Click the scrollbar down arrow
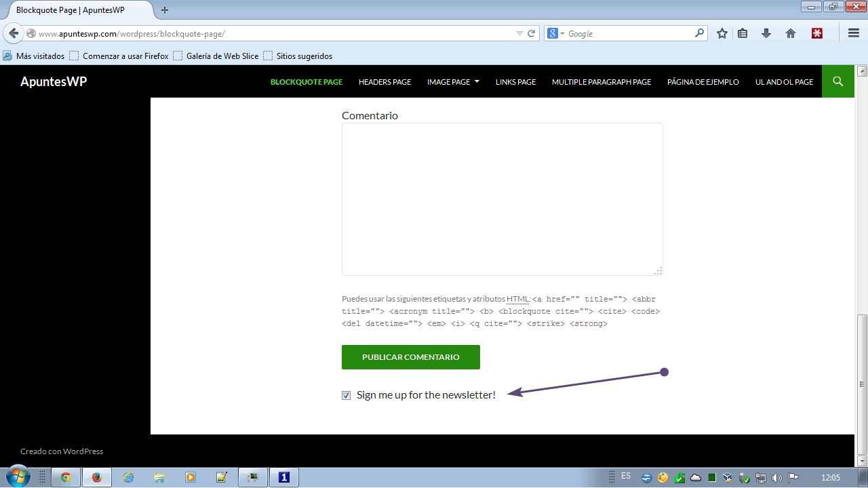The width and height of the screenshot is (868, 488). 862,461
